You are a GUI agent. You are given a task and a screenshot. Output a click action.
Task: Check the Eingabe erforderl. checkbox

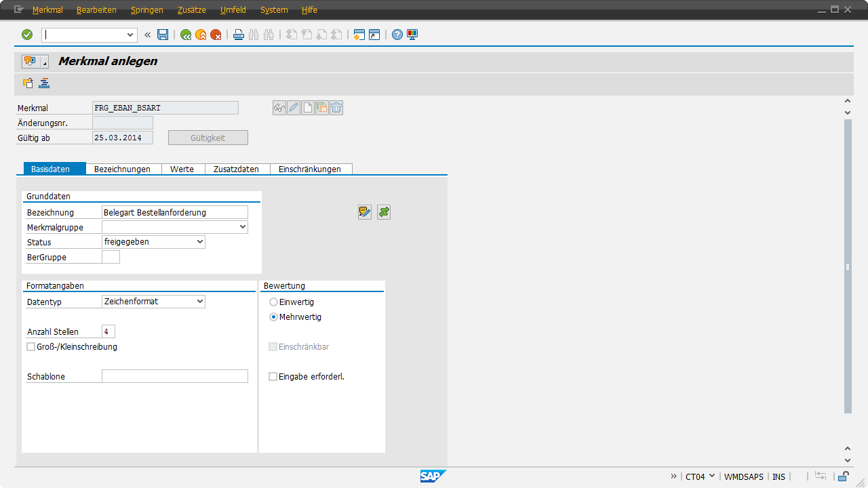click(x=273, y=377)
